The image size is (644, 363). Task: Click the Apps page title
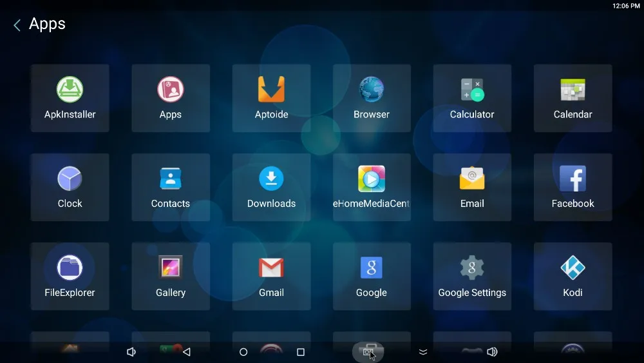(x=47, y=24)
